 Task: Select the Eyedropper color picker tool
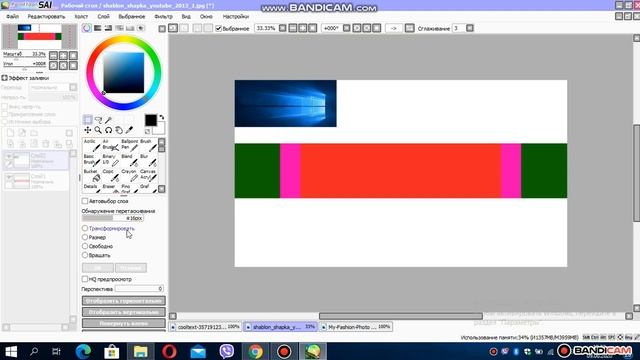point(129,130)
